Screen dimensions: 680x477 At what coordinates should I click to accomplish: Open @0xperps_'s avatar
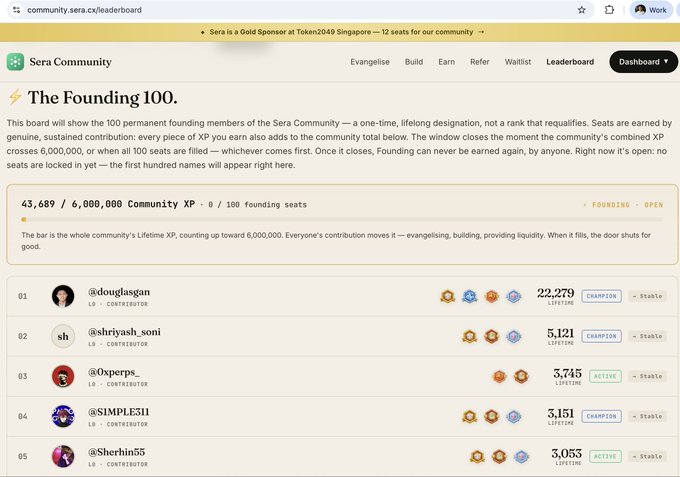[63, 376]
